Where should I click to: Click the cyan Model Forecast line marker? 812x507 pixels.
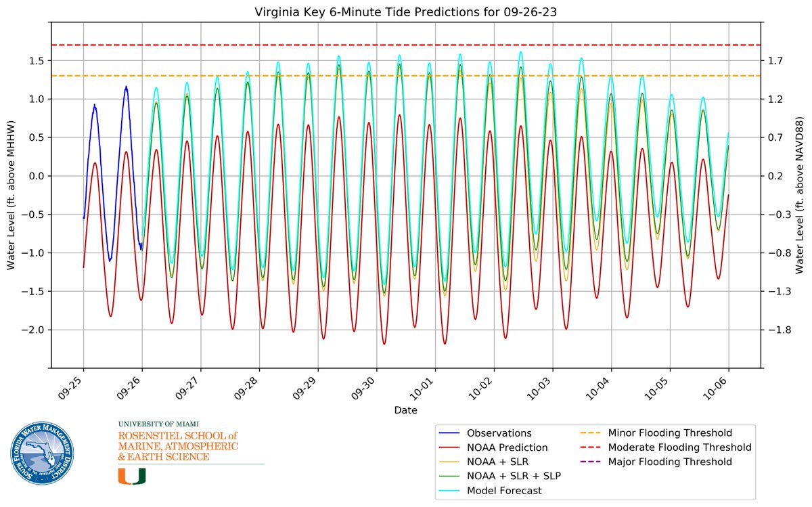[450, 490]
